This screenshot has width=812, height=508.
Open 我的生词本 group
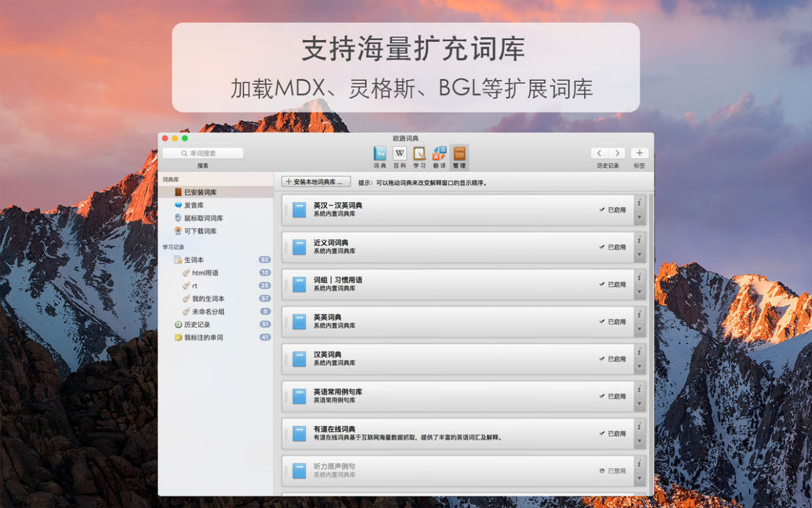click(216, 298)
